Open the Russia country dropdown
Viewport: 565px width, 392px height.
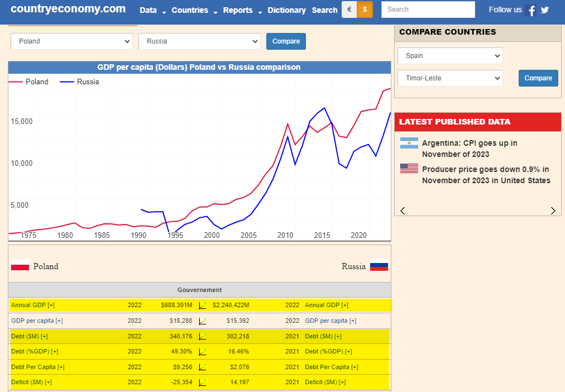tap(199, 41)
